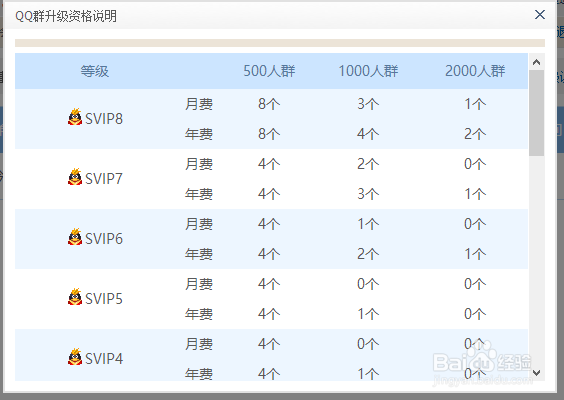Click the scrollbar down arrow

(536, 373)
